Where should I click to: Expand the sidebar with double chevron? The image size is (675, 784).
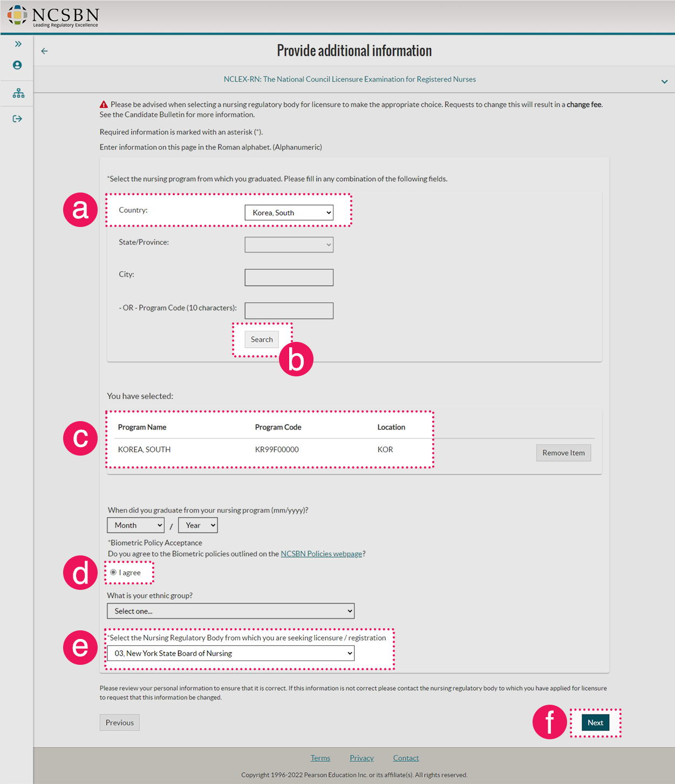18,44
